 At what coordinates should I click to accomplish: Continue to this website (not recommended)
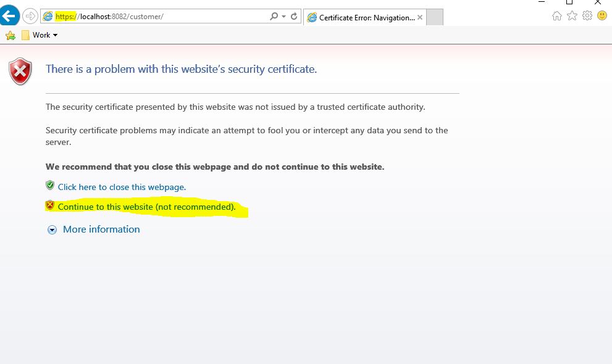(146, 207)
